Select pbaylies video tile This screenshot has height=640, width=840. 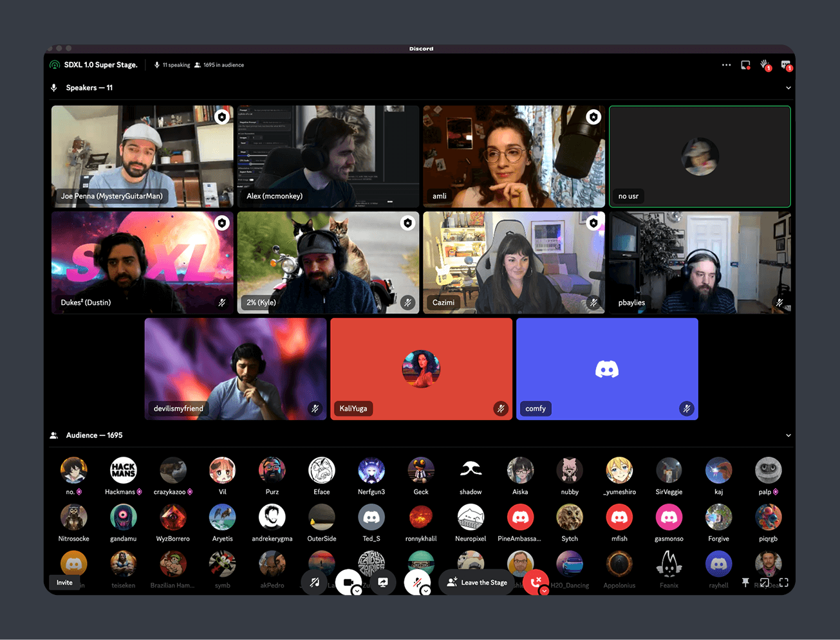point(700,262)
